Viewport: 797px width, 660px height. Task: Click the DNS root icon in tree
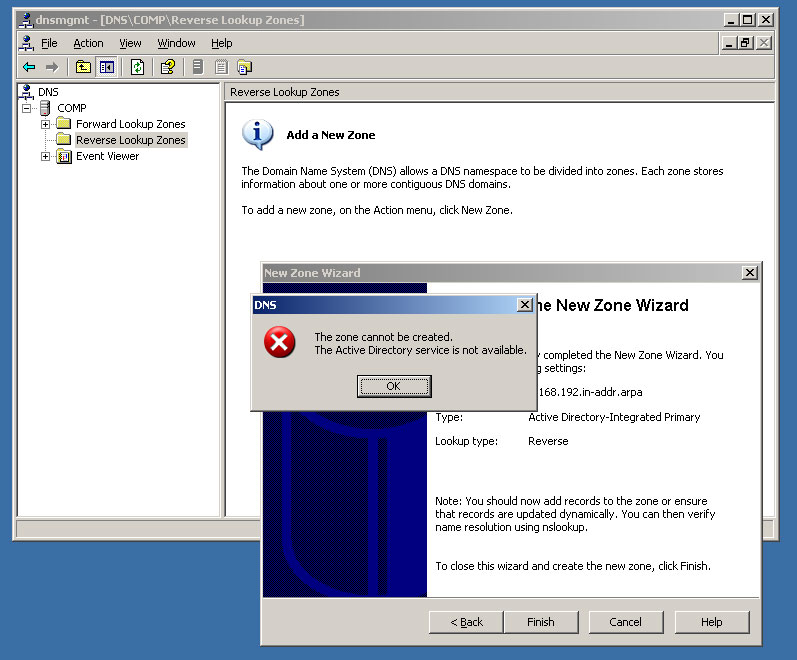click(x=26, y=92)
